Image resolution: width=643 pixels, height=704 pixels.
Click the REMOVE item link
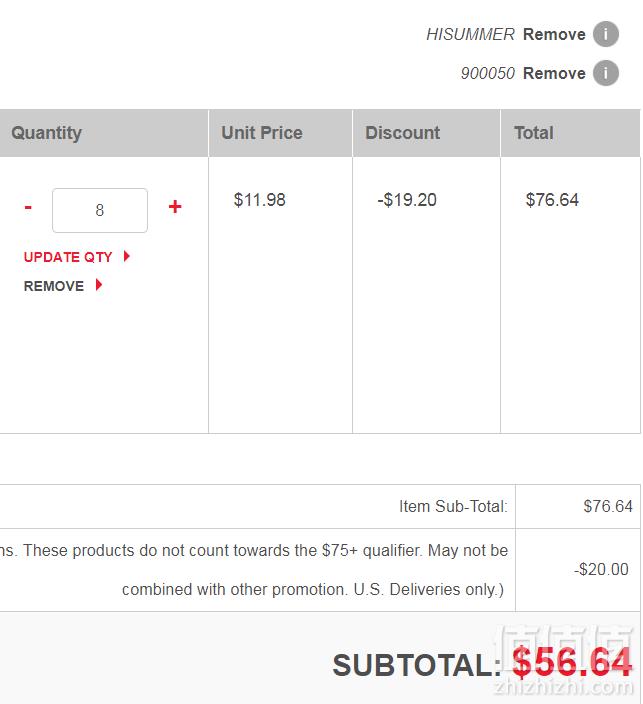click(x=54, y=286)
